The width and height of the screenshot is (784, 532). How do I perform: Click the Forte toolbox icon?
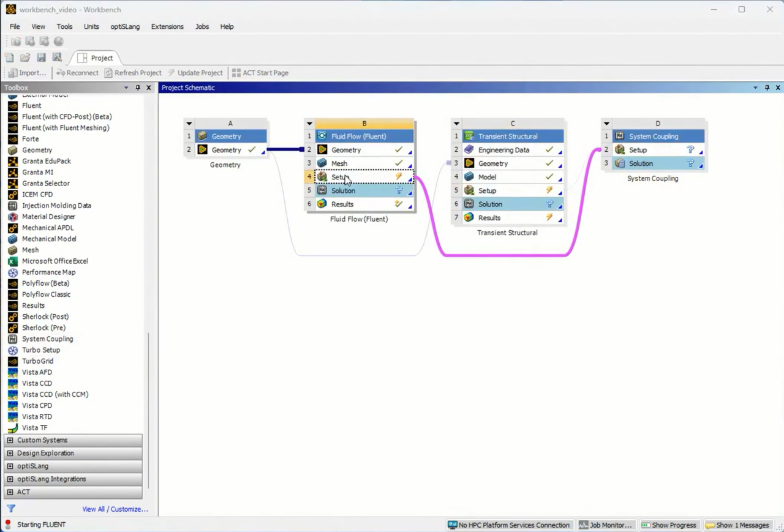[13, 139]
